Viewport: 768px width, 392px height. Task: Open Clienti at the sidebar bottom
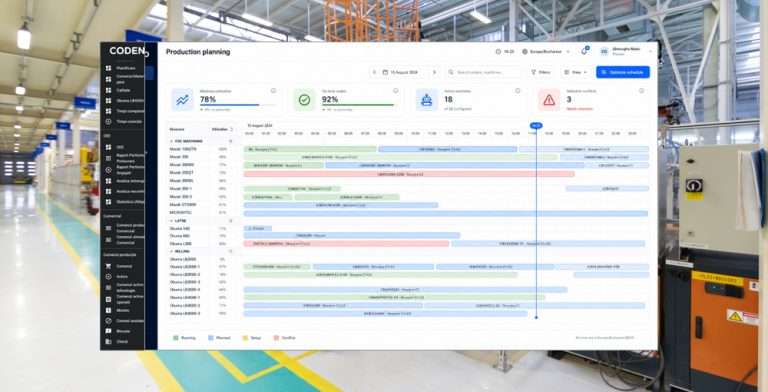pyautogui.click(x=121, y=342)
